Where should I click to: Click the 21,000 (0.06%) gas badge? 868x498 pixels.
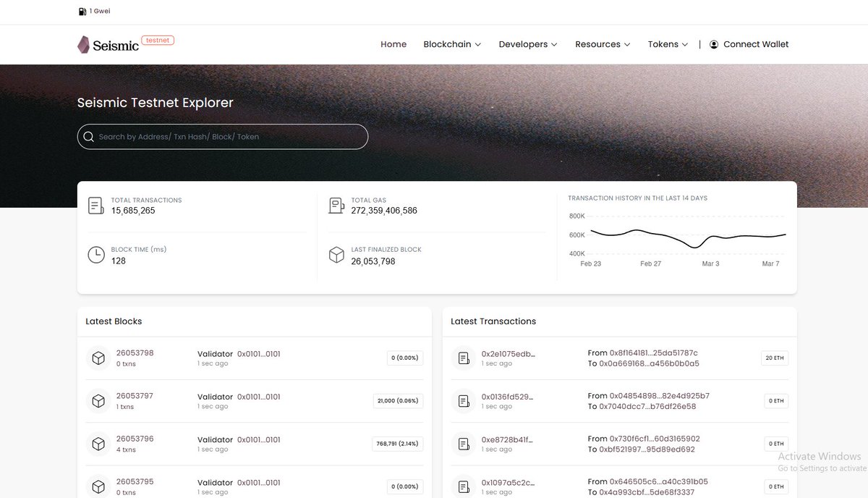pos(399,400)
